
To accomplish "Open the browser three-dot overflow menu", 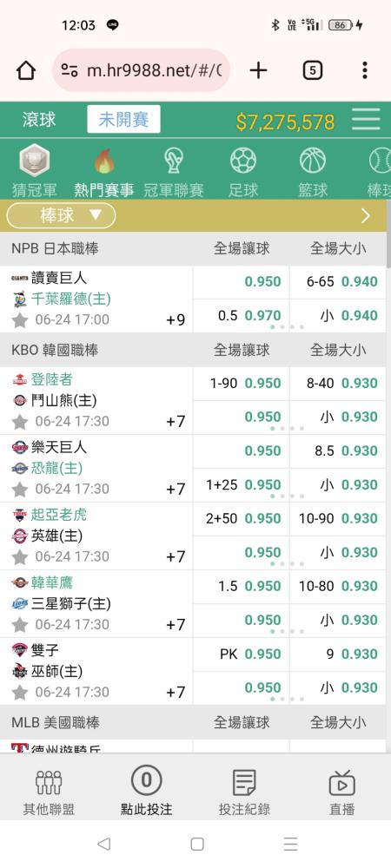I will pos(364,70).
